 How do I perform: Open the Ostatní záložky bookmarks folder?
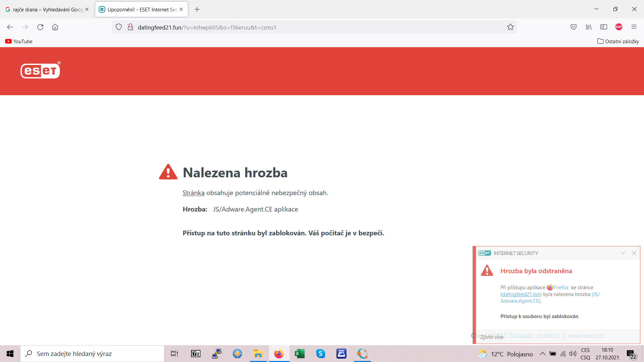(x=618, y=41)
